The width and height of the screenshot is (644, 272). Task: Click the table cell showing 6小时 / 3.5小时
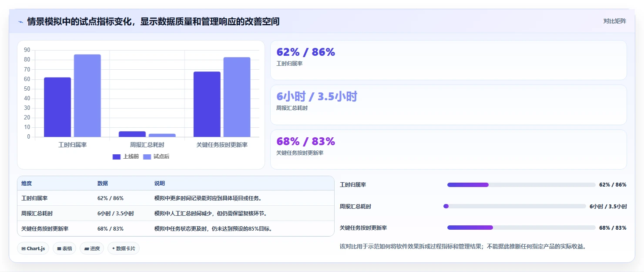116,214
